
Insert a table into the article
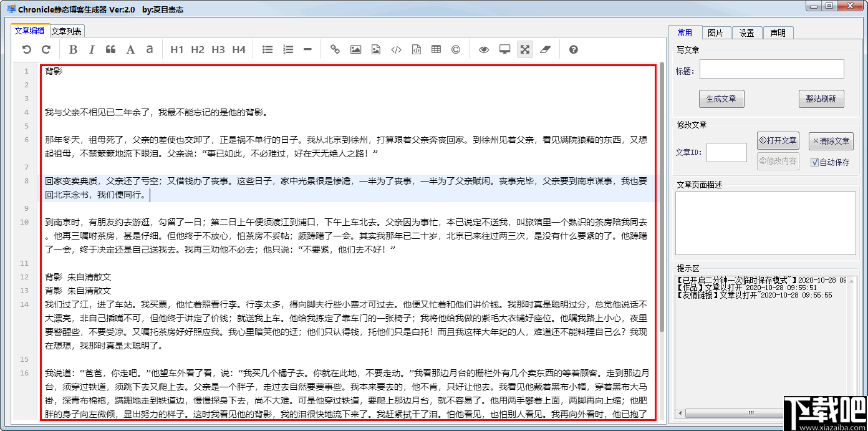(x=436, y=49)
